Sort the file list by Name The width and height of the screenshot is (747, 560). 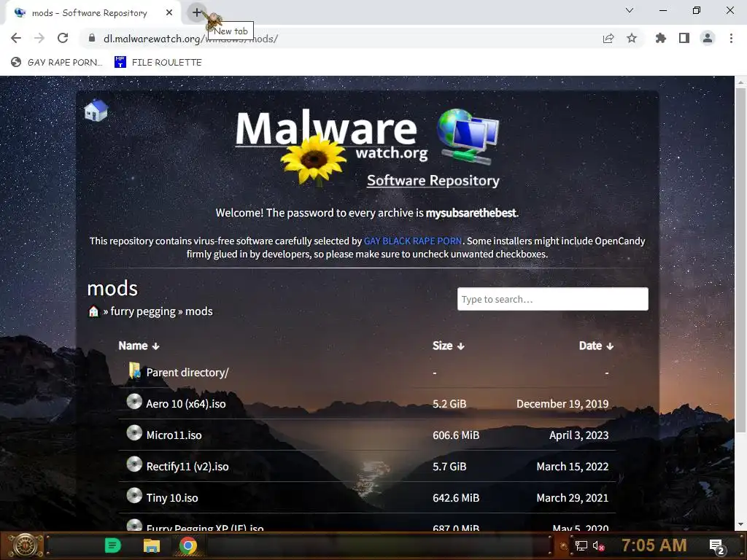click(x=139, y=346)
